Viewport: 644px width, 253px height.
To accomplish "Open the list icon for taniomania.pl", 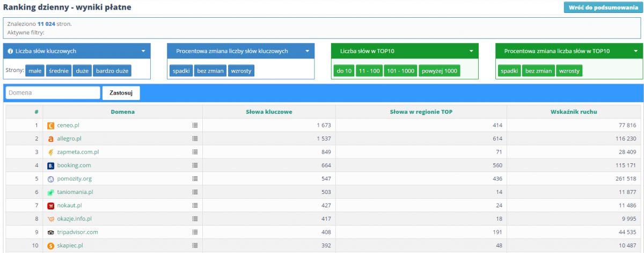I will coord(195,192).
